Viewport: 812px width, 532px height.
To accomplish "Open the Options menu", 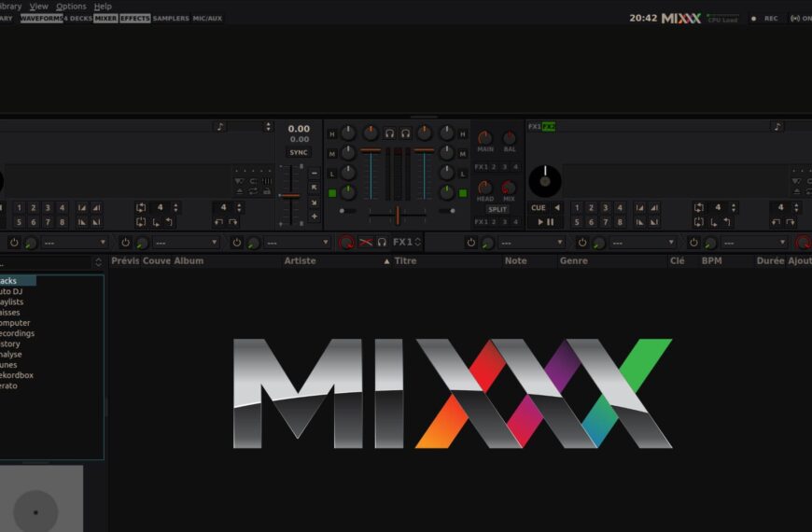I will point(71,7).
